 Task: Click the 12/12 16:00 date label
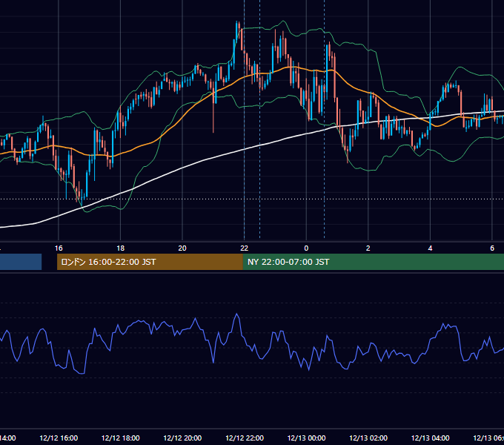click(59, 438)
